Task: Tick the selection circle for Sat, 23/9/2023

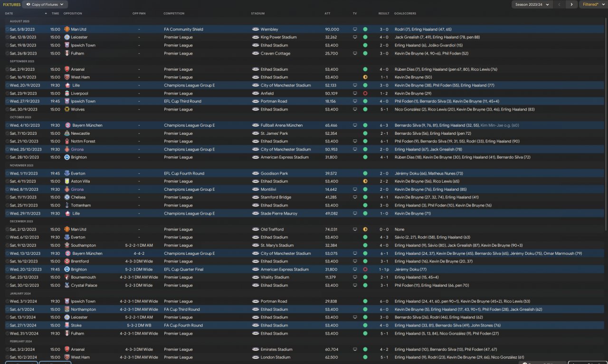Action: click(x=7, y=93)
